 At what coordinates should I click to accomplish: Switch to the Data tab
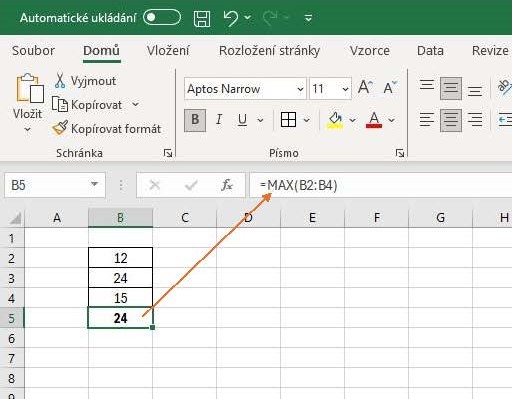coord(430,51)
